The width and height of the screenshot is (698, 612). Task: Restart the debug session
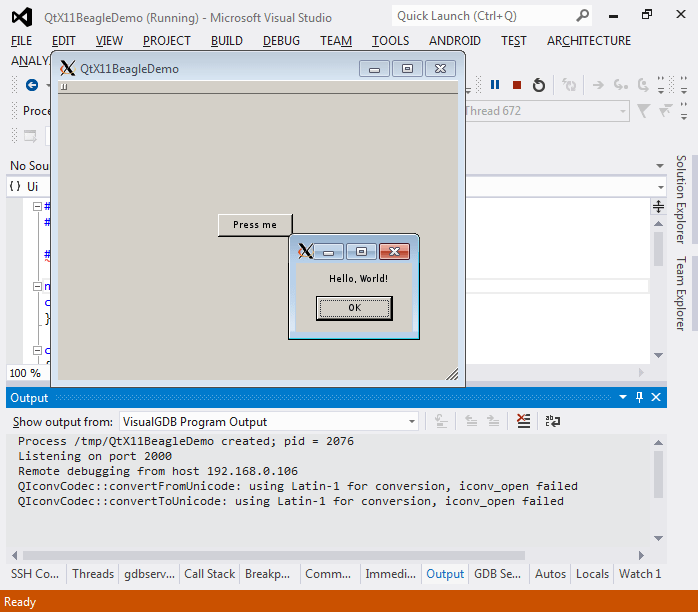point(539,85)
